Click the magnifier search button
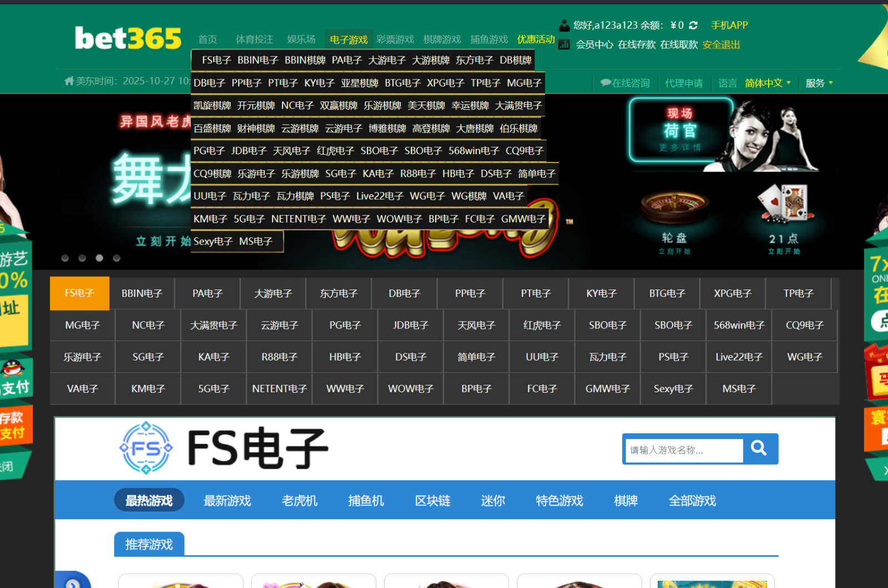This screenshot has height=588, width=888. pyautogui.click(x=759, y=448)
